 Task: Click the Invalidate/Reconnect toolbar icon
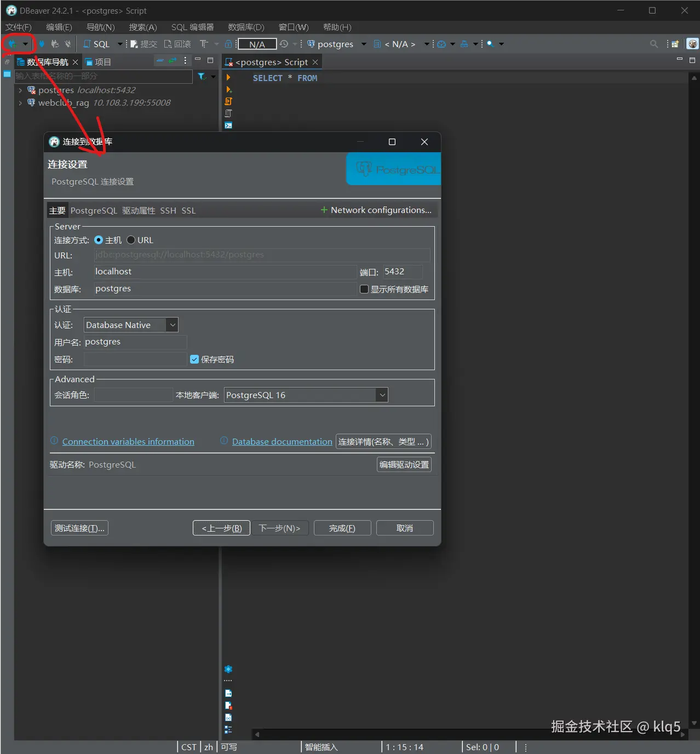coord(55,44)
